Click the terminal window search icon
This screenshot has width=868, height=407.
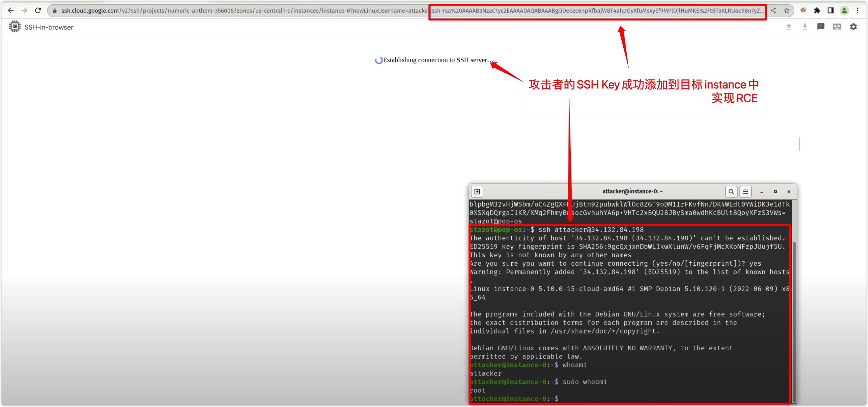(731, 191)
